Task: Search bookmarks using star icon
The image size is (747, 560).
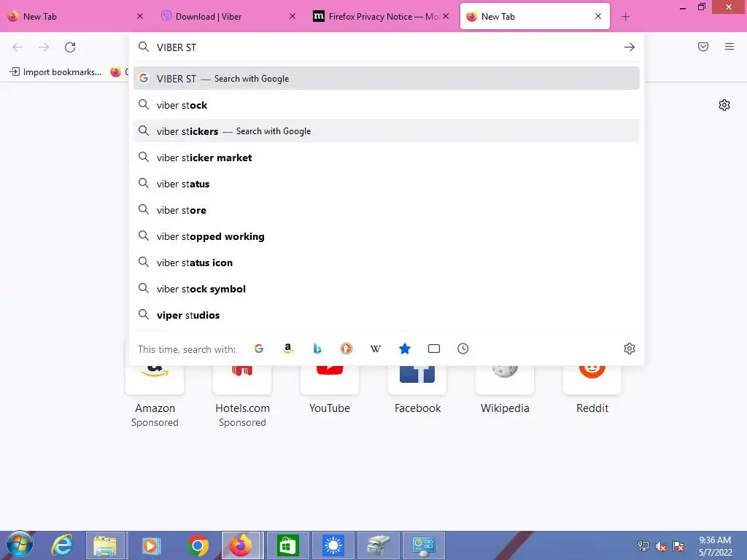Action: click(404, 349)
